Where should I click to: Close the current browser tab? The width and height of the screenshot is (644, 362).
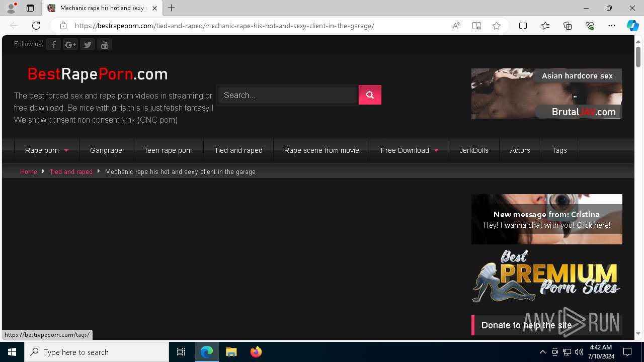pos(154,8)
